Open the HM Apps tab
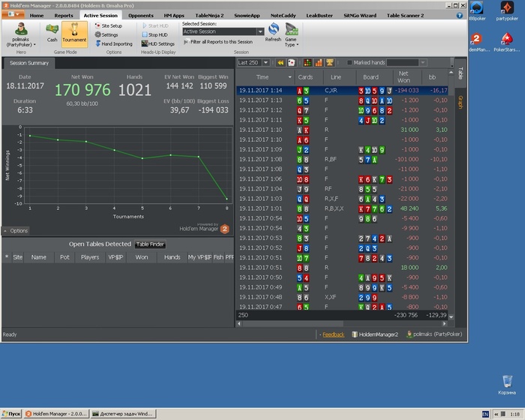 pos(174,16)
